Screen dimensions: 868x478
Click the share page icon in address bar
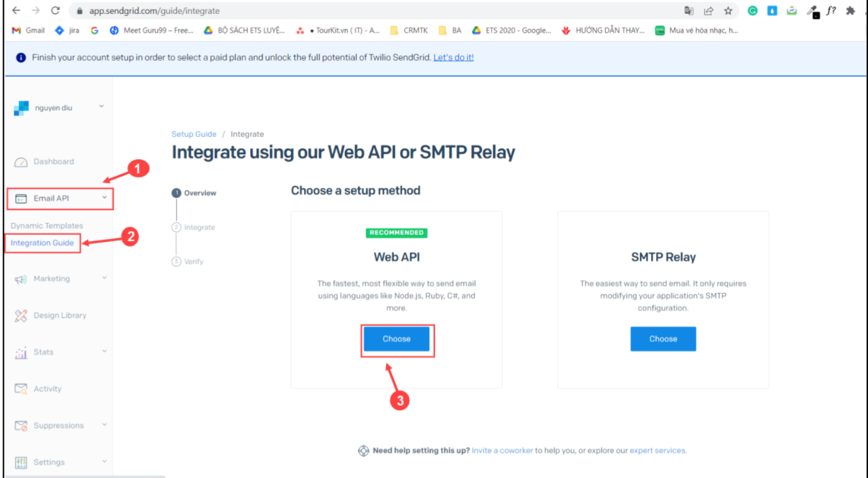709,11
